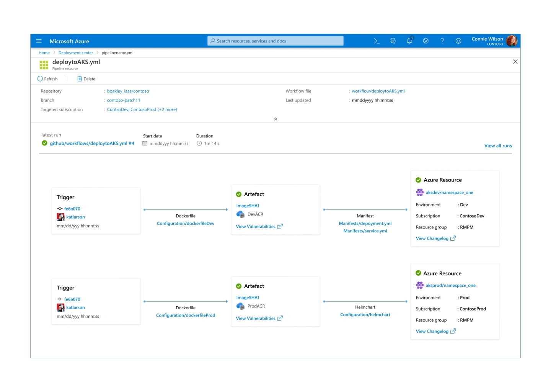Screen dimensions: 551x392
Task: Delete the pipeline
Action: (x=86, y=79)
